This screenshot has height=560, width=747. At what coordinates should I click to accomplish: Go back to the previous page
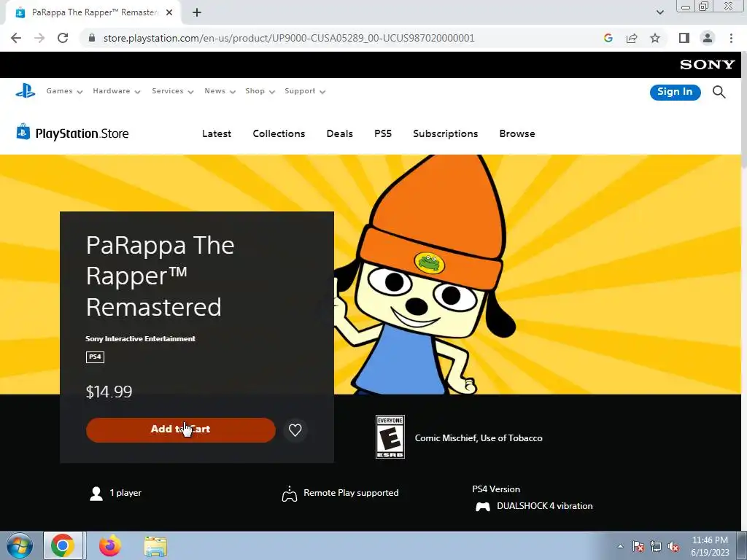pyautogui.click(x=16, y=38)
